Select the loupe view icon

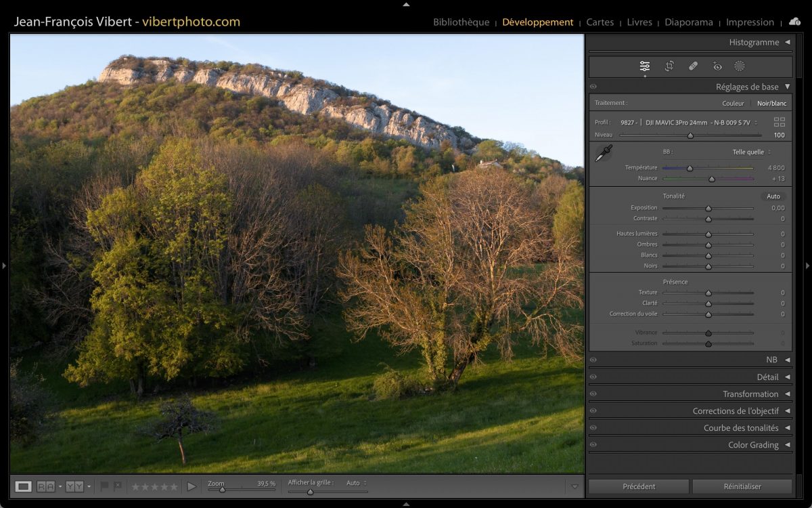point(24,486)
